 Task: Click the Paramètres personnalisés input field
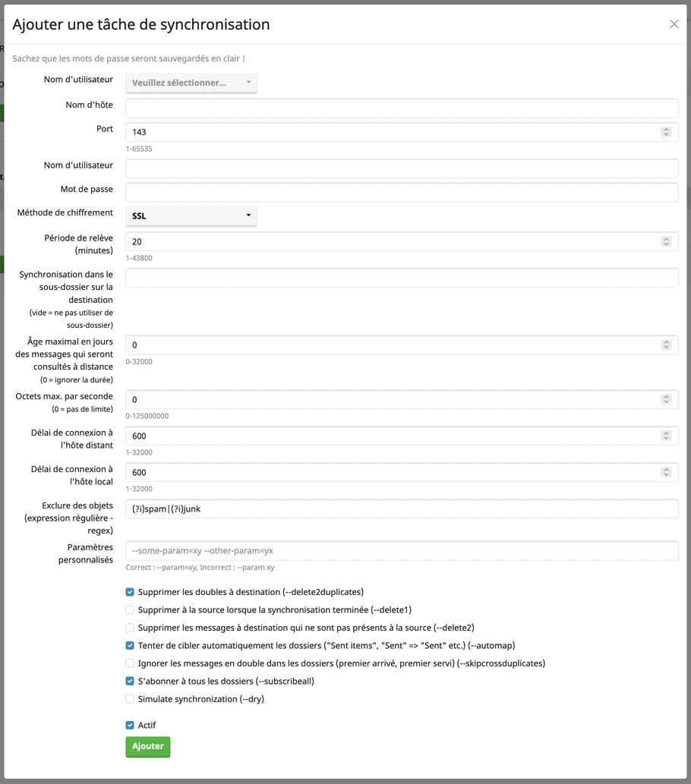[x=402, y=551]
